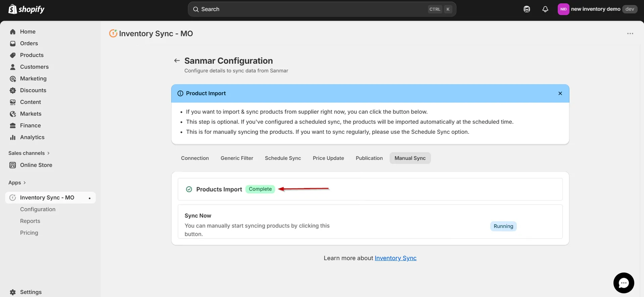Click 'Configure details to sync data from Sanmar'
Screen dimensions: 644x297
coord(236,71)
